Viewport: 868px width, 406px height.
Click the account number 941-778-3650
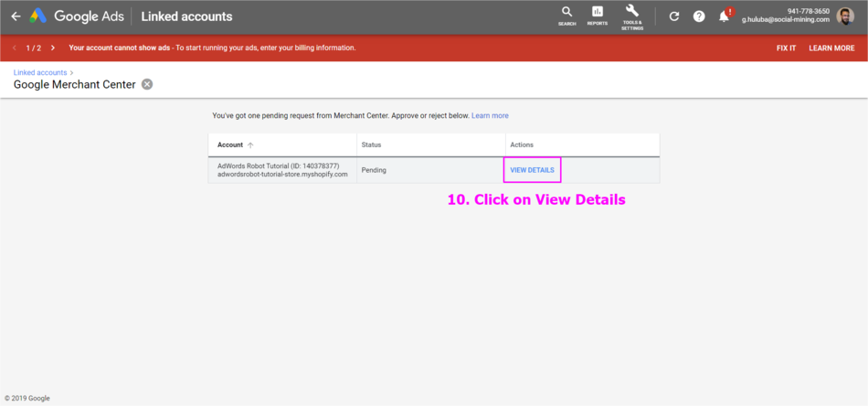pos(809,11)
